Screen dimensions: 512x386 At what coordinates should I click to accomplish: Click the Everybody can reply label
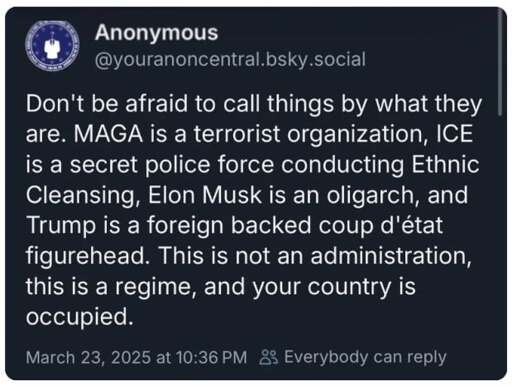point(365,357)
